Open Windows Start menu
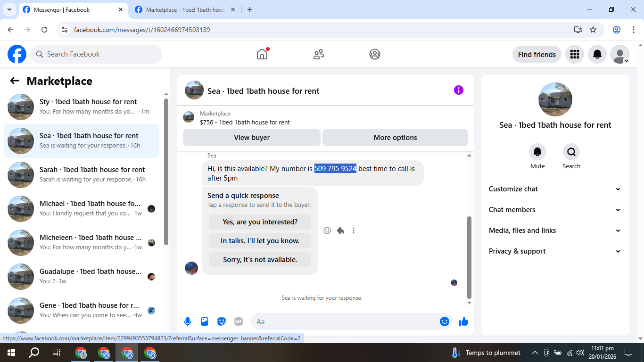The height and width of the screenshot is (362, 644). [x=11, y=353]
